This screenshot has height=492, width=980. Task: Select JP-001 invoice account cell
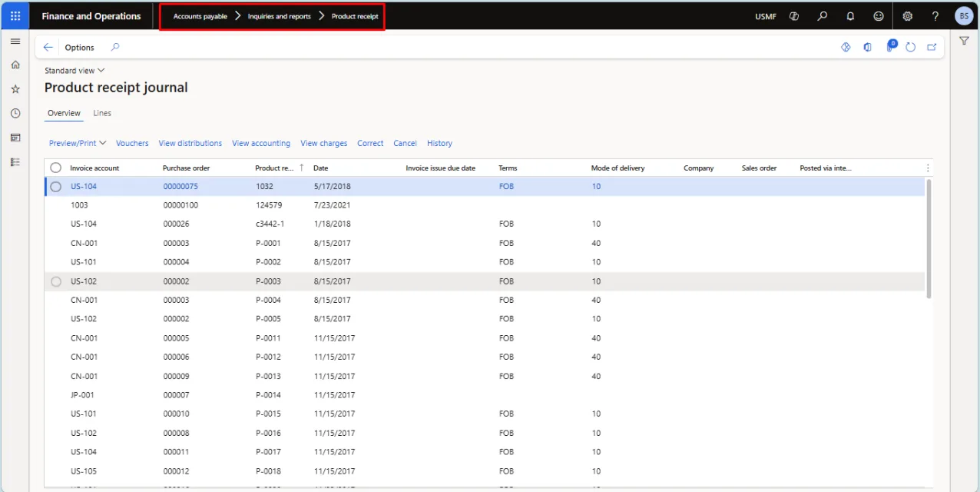click(x=82, y=395)
